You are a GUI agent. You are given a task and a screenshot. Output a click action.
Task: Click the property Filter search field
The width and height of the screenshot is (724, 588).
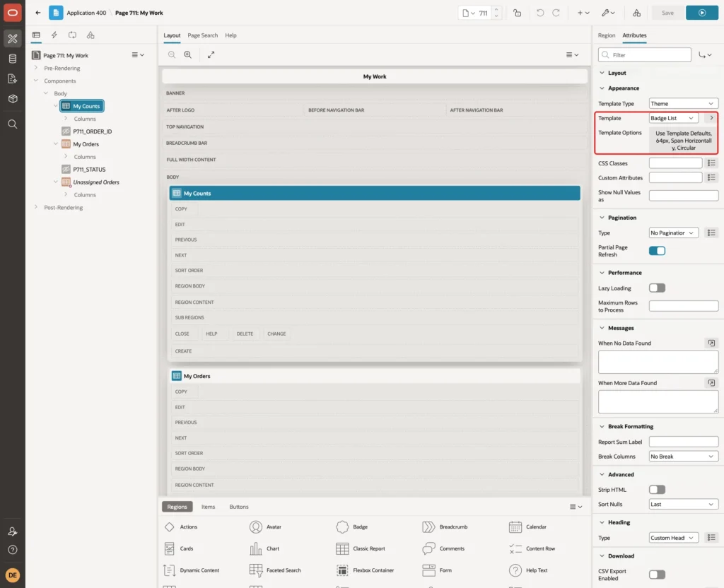coord(645,55)
